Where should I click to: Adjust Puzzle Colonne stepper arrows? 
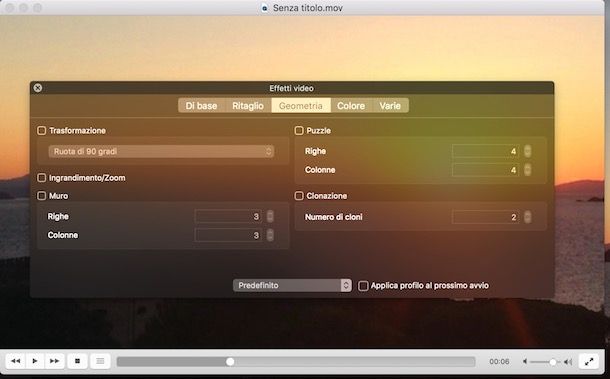[528, 170]
